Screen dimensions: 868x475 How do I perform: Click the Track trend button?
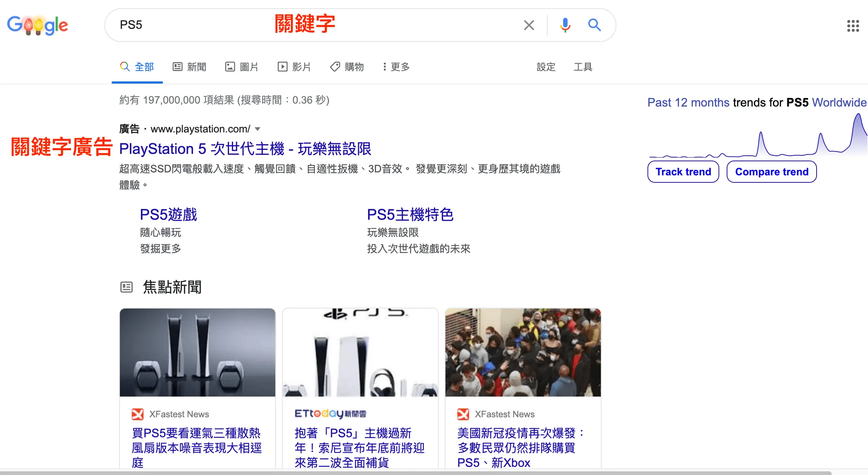(683, 172)
